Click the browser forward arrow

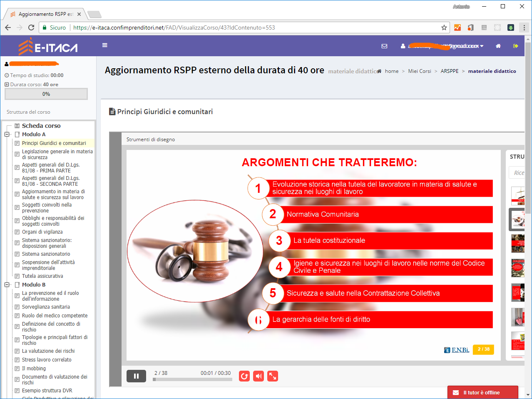tap(20, 27)
